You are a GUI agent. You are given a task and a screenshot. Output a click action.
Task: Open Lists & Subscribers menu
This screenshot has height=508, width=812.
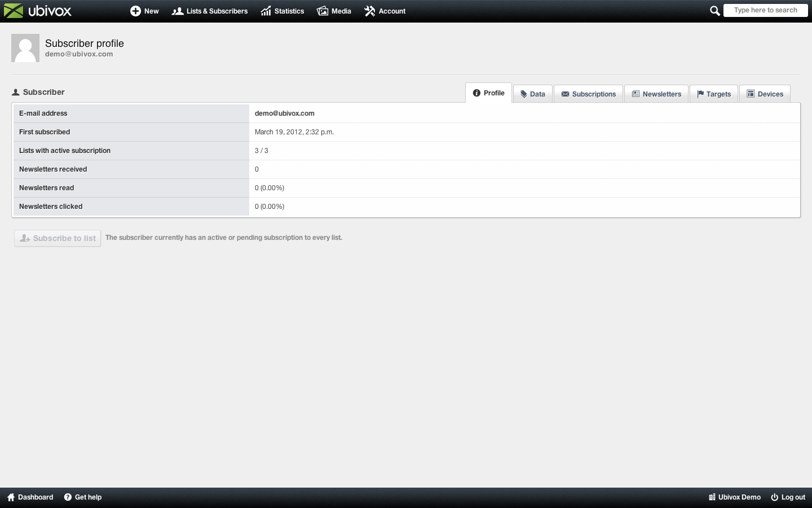210,11
